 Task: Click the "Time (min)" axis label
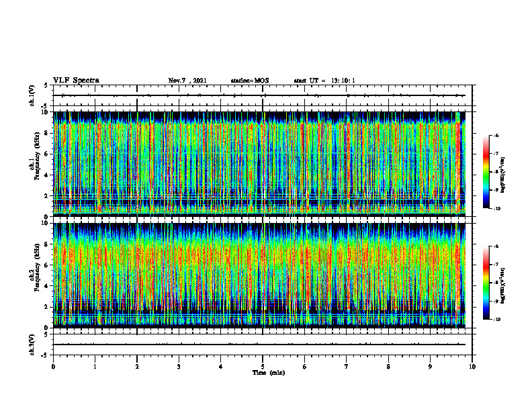[269, 373]
